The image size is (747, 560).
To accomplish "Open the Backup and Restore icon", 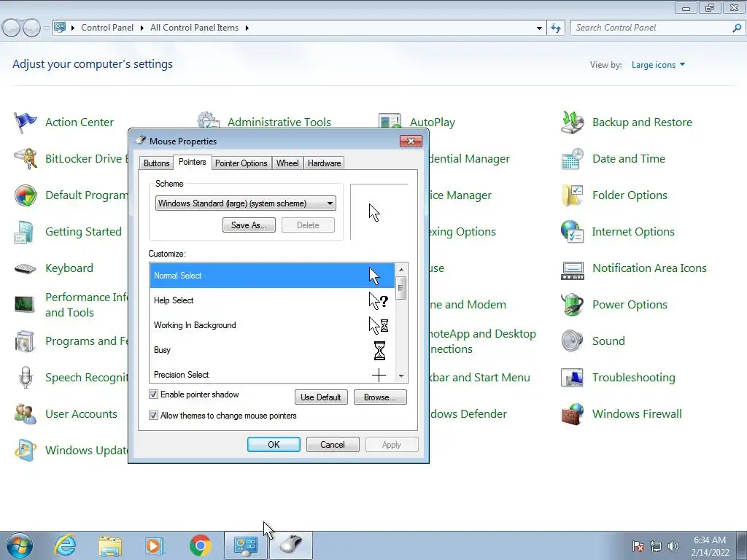I will click(572, 122).
